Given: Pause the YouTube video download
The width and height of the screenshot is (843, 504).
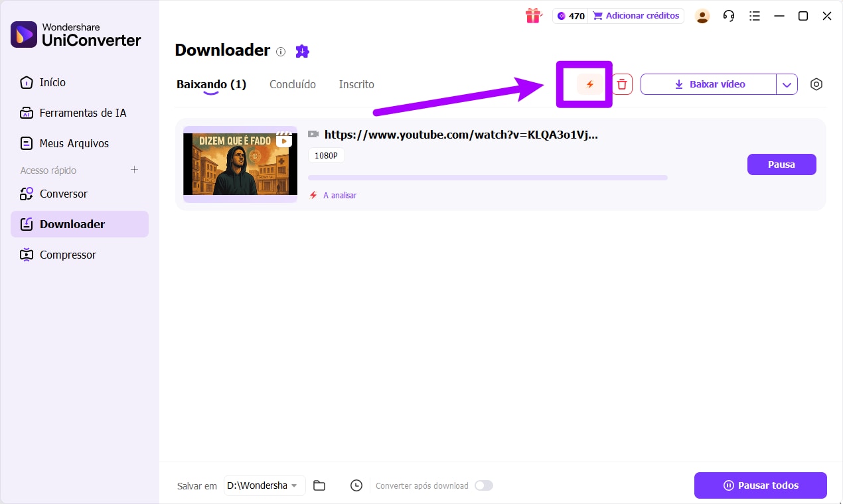Looking at the screenshot, I should pyautogui.click(x=781, y=164).
